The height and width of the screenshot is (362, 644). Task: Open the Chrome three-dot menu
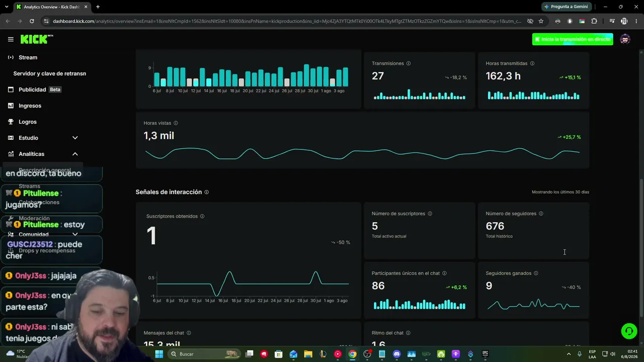pos(636,21)
